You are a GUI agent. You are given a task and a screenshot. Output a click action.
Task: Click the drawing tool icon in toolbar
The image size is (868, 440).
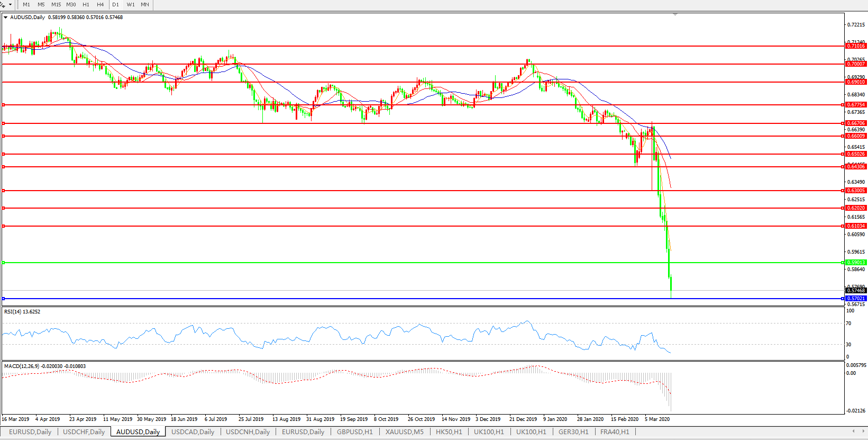pyautogui.click(x=3, y=5)
